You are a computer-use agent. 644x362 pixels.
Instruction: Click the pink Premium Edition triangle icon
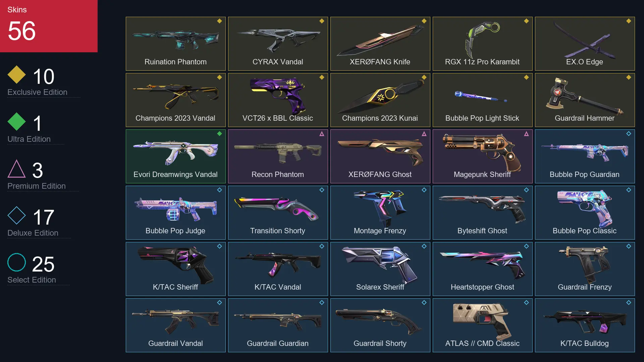click(x=17, y=169)
